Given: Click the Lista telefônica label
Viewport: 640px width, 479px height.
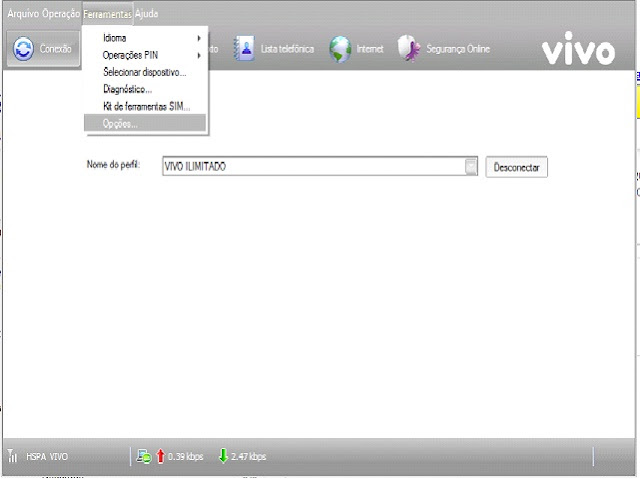Looking at the screenshot, I should point(287,49).
